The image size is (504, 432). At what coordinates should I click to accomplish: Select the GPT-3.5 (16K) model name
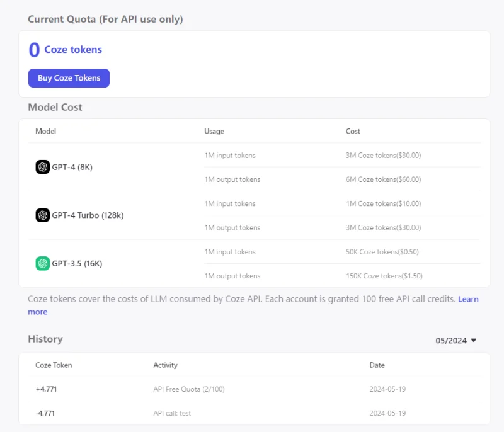pyautogui.click(x=77, y=263)
